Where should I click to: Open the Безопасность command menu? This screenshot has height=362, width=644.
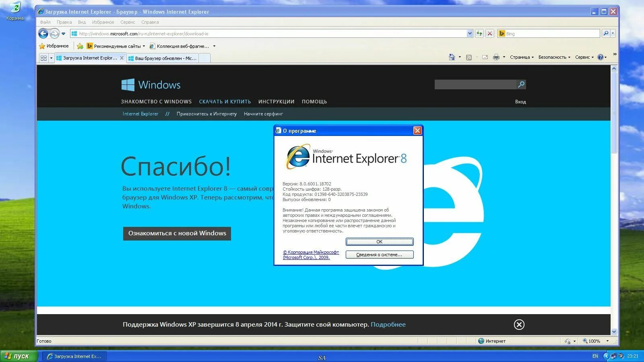[x=554, y=57]
